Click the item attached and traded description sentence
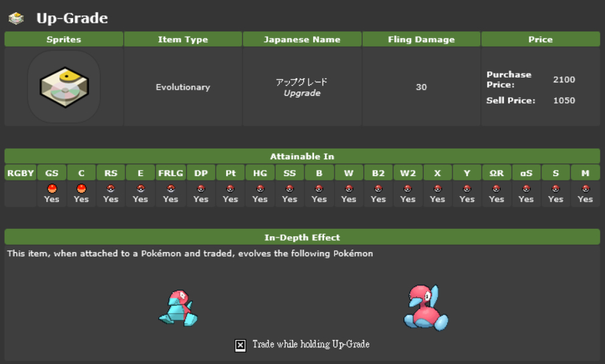 point(190,254)
